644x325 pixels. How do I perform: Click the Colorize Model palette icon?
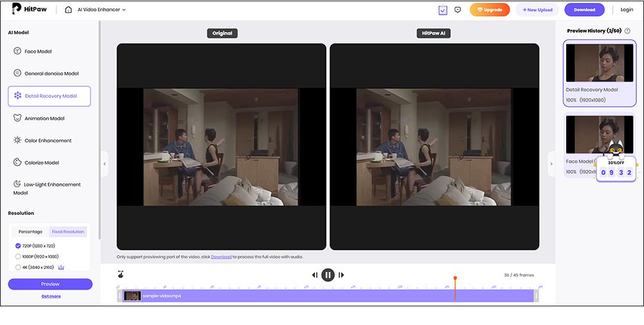(x=17, y=162)
